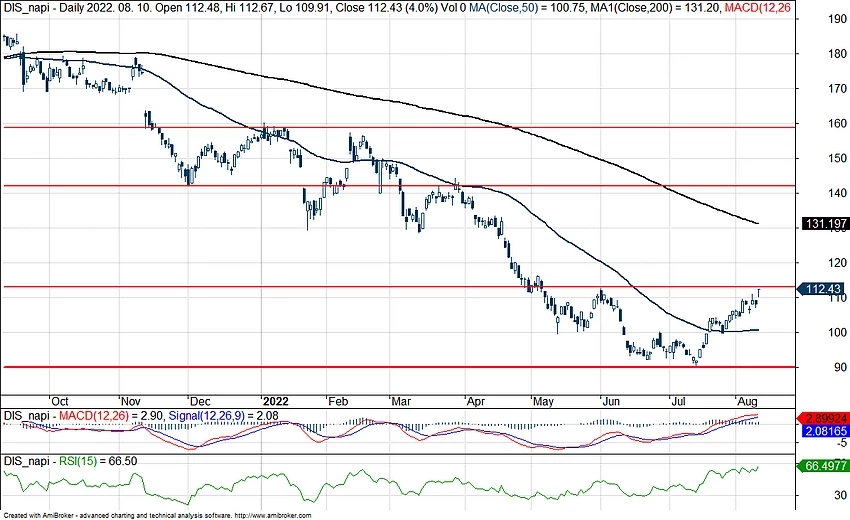Click the 'Jun' date axis label
Viewport: 850px width, 520px height.
(611, 401)
